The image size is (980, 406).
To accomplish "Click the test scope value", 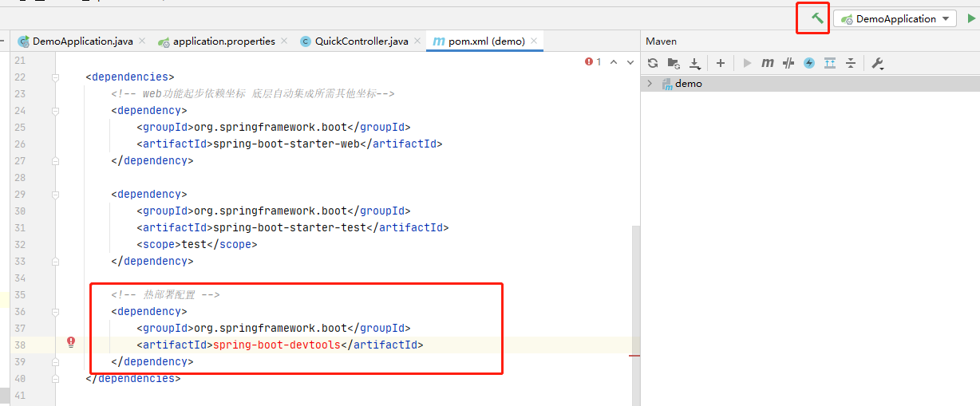I will pos(195,244).
